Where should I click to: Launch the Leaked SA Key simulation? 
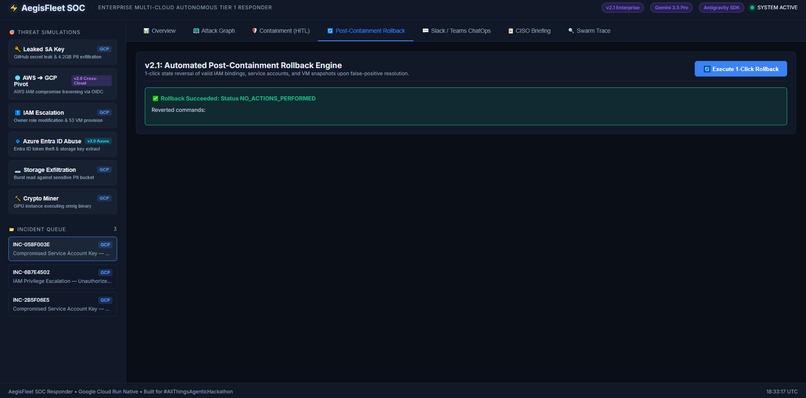[x=63, y=52]
